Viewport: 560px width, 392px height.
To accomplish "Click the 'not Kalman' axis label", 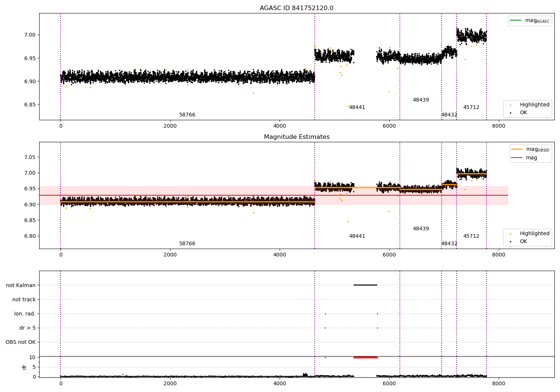I will tap(21, 286).
